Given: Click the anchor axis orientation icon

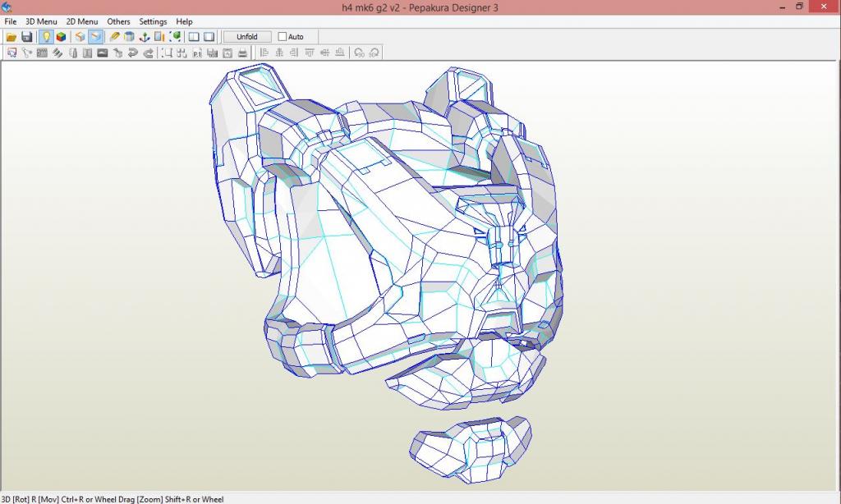Looking at the screenshot, I should coord(145,37).
